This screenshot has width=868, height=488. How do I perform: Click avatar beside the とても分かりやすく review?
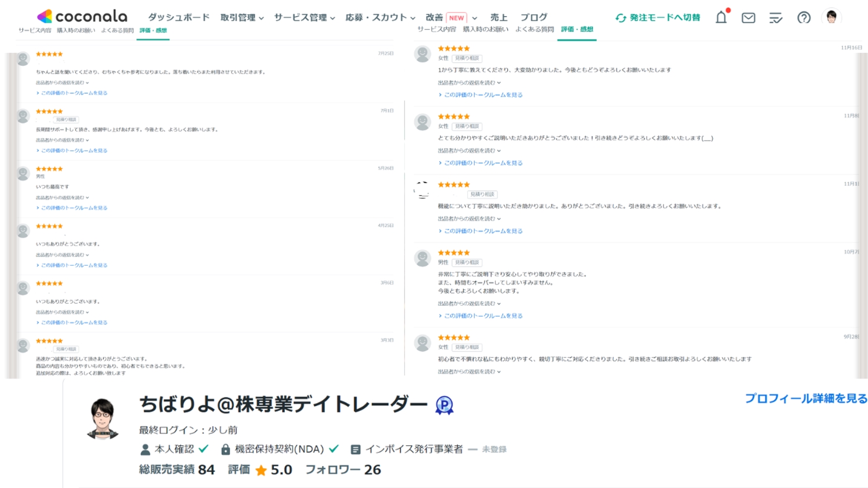(x=423, y=122)
